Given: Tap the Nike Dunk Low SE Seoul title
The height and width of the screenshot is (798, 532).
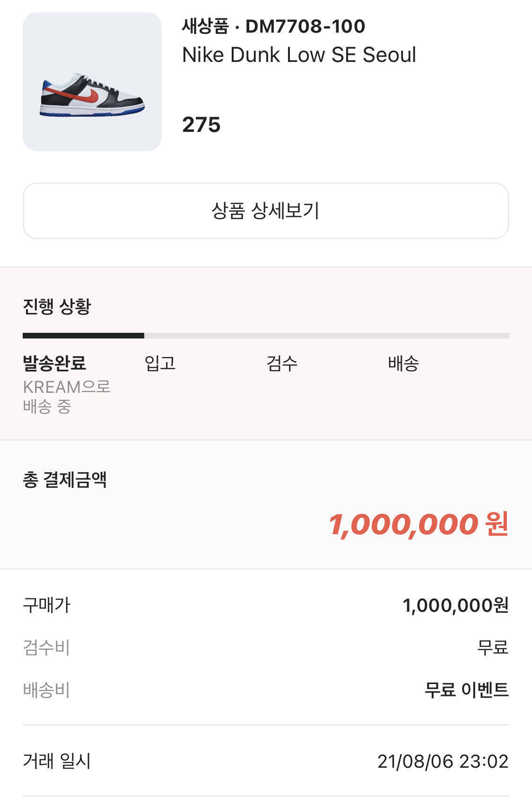Looking at the screenshot, I should [x=299, y=55].
